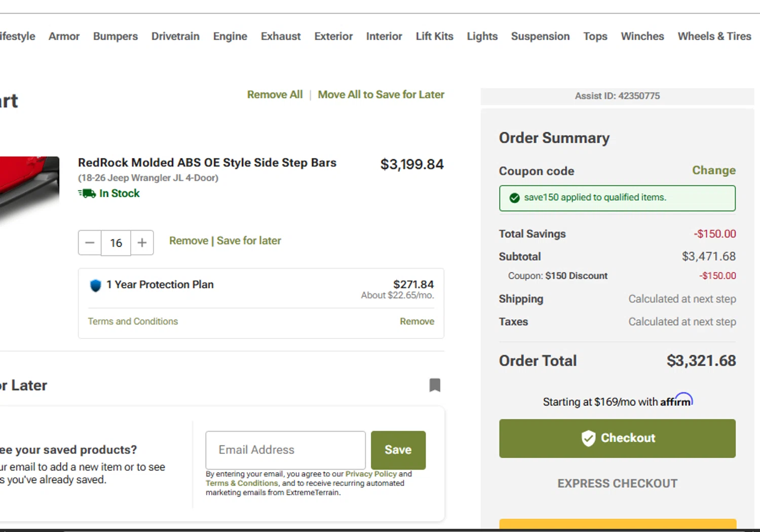This screenshot has width=760, height=532.
Task: Click Remove All link
Action: point(275,95)
